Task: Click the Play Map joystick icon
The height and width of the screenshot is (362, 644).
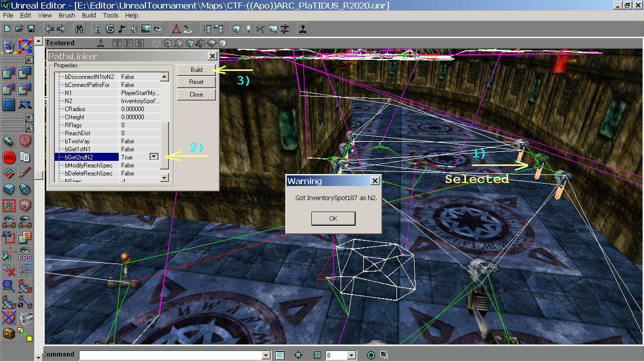Action: click(303, 29)
